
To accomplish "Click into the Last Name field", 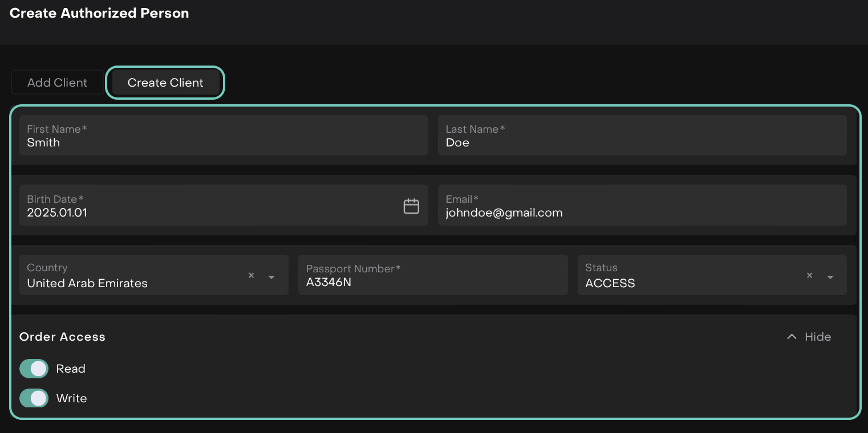I will point(642,142).
